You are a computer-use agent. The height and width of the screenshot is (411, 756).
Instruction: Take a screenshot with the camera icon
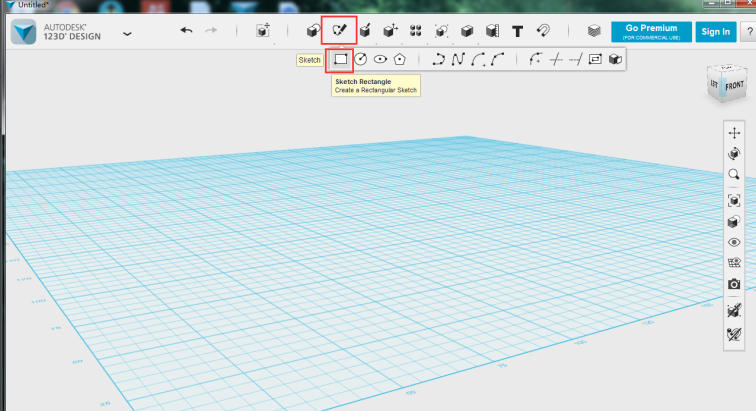point(734,284)
